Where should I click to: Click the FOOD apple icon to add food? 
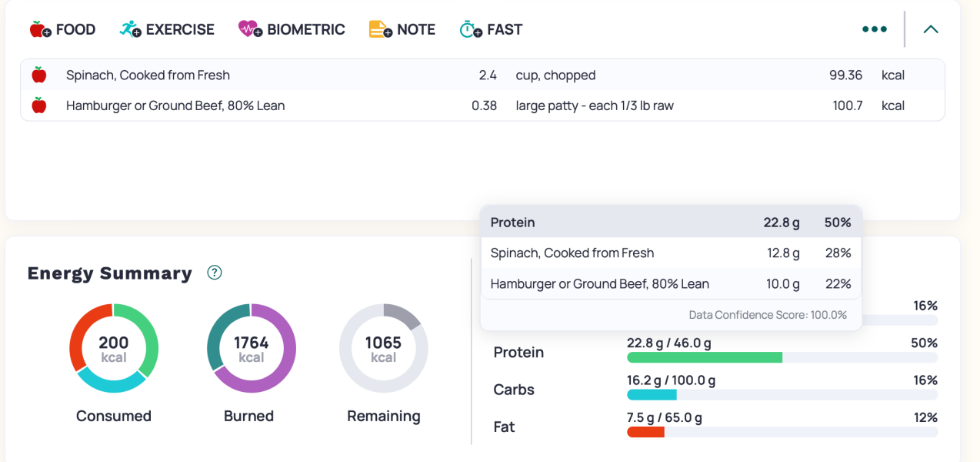pos(36,28)
